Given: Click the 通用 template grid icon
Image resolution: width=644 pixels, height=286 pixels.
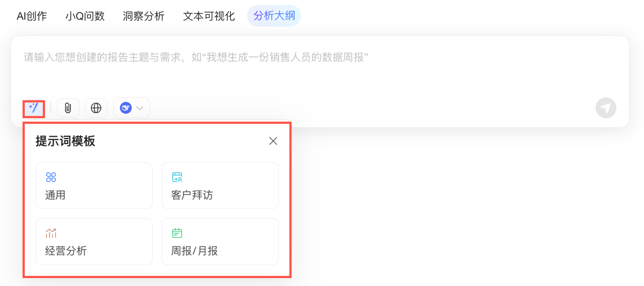Looking at the screenshot, I should (x=51, y=177).
